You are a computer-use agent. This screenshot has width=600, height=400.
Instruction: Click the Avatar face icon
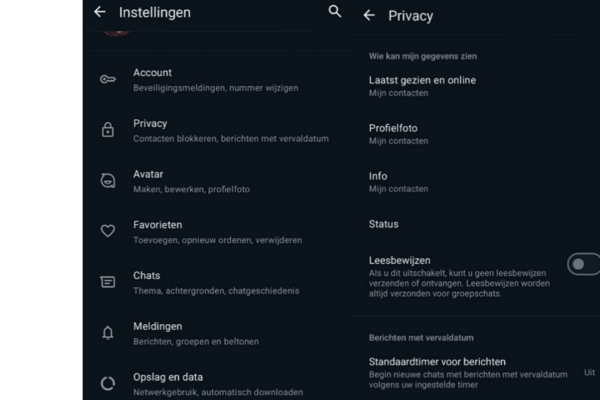pyautogui.click(x=108, y=181)
